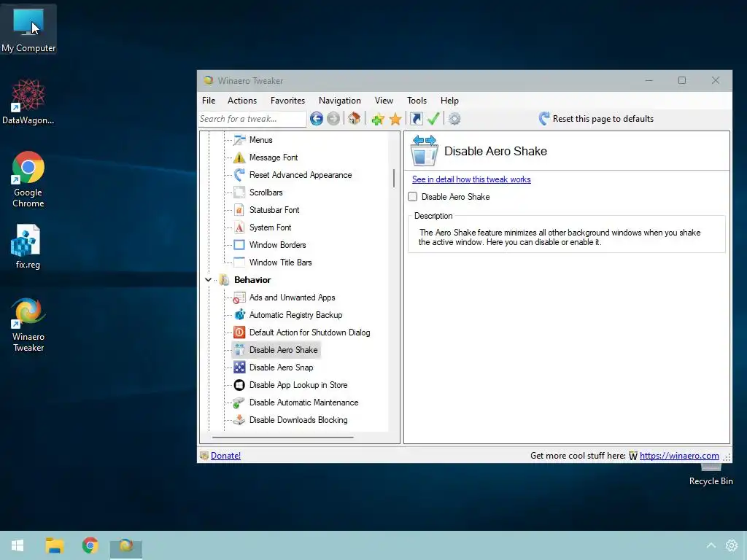Click the Default Action for Shutdown Dialog icon

(239, 332)
